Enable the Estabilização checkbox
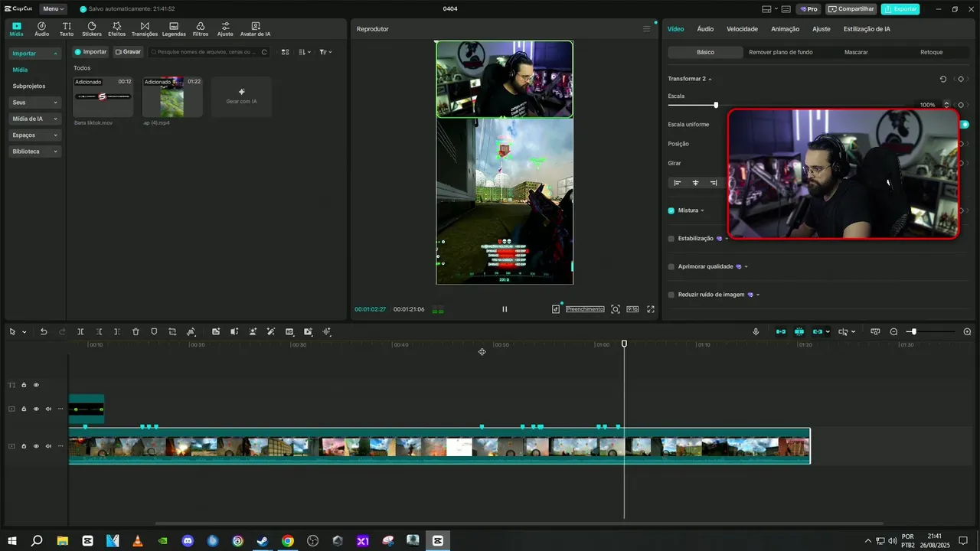This screenshot has height=551, width=980. click(671, 239)
